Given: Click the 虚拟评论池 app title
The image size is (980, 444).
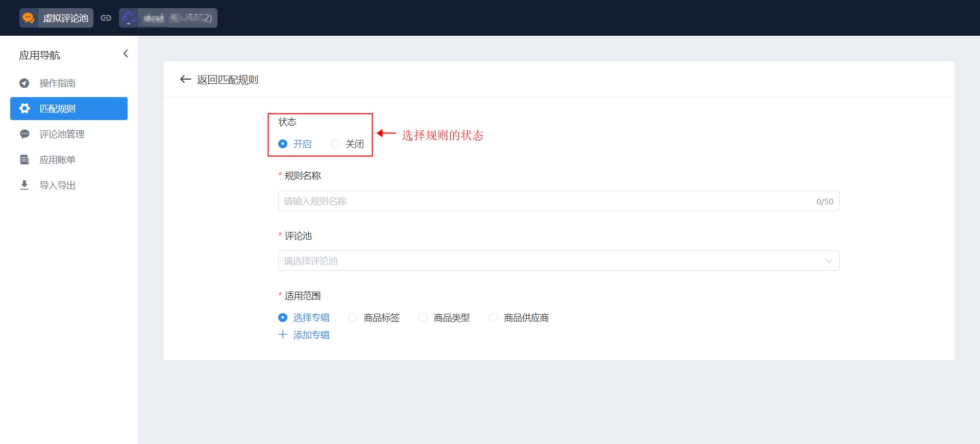Looking at the screenshot, I should pos(66,18).
